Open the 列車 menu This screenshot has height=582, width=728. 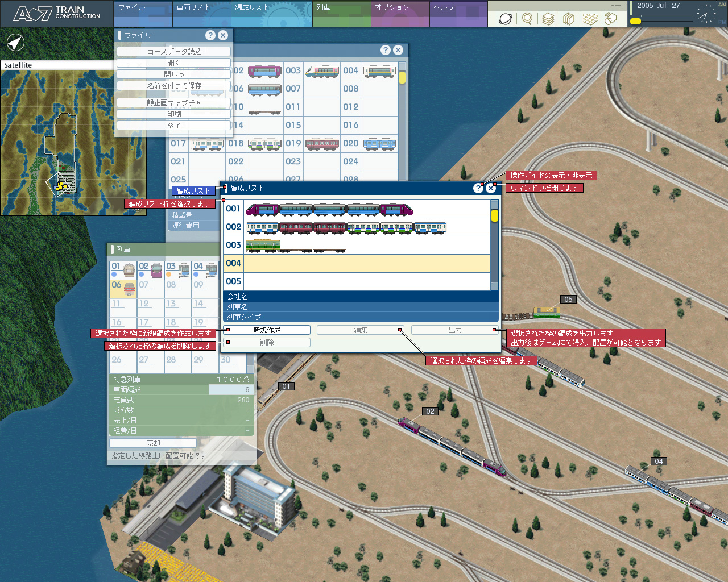click(x=342, y=13)
